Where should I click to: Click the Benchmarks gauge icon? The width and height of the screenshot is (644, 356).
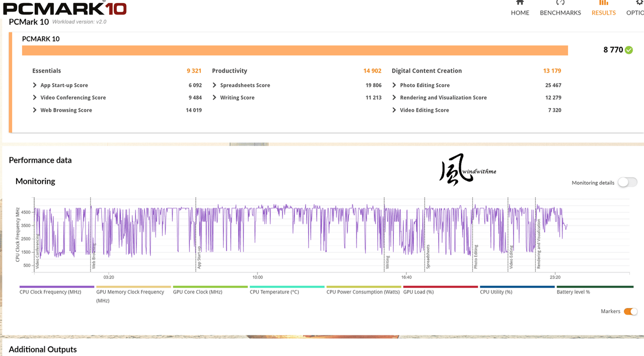[x=560, y=3]
